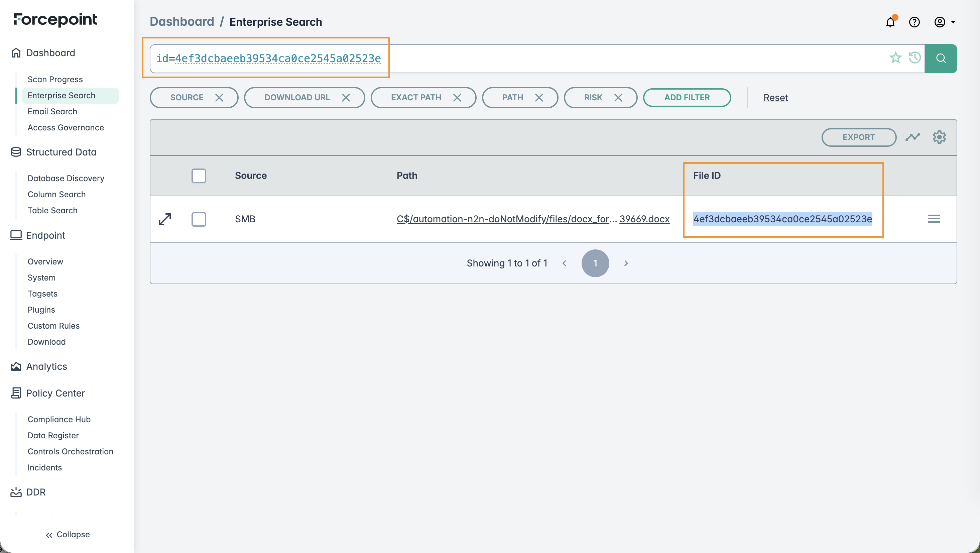The width and height of the screenshot is (980, 553).
Task: Open the row hamburger menu icon
Action: [934, 219]
